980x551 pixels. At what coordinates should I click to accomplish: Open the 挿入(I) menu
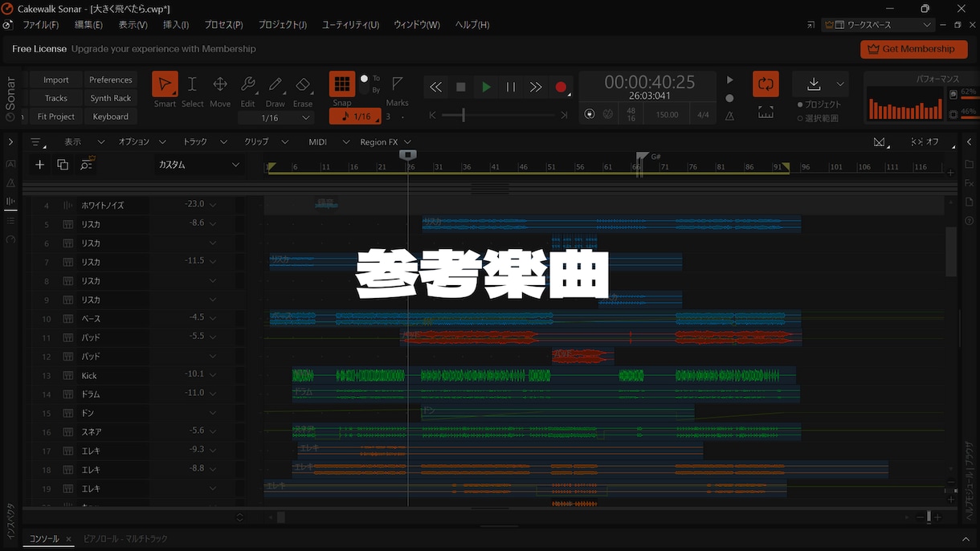click(176, 25)
